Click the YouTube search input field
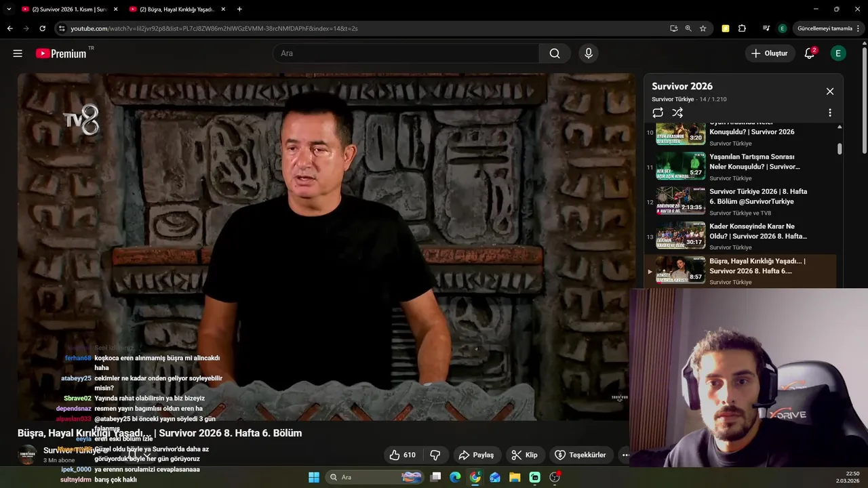Image resolution: width=868 pixels, height=488 pixels. click(406, 54)
